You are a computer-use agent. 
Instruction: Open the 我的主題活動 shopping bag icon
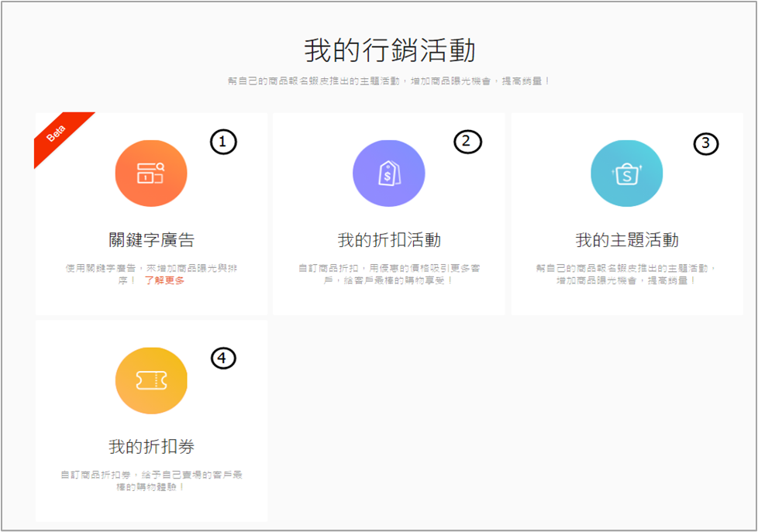627,173
